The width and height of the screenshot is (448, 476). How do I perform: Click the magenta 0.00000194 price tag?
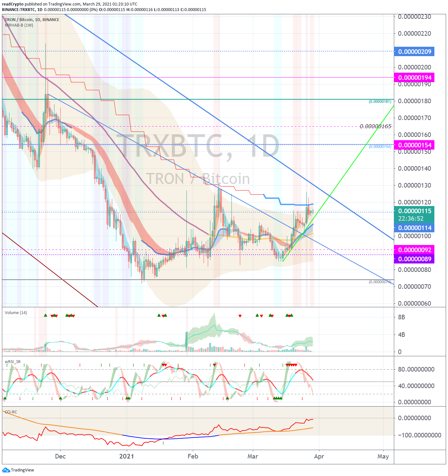(414, 78)
